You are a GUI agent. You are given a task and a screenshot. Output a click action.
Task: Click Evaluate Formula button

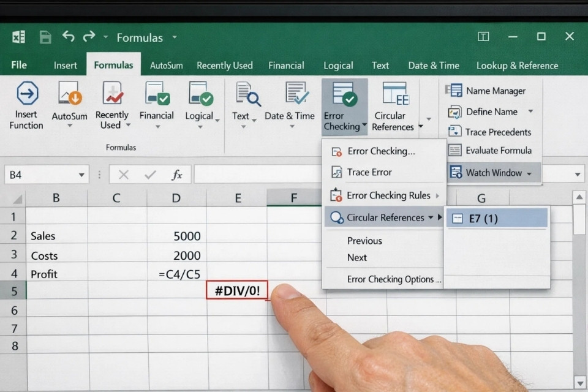(497, 150)
